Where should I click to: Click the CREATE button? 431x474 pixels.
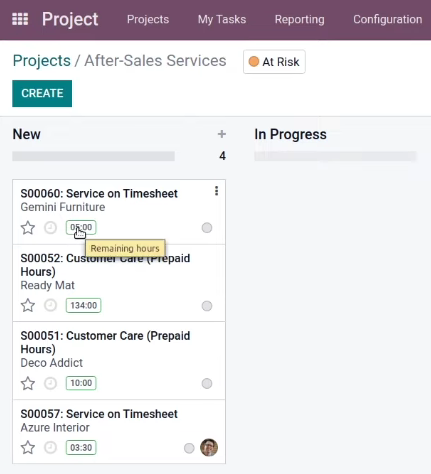42,93
